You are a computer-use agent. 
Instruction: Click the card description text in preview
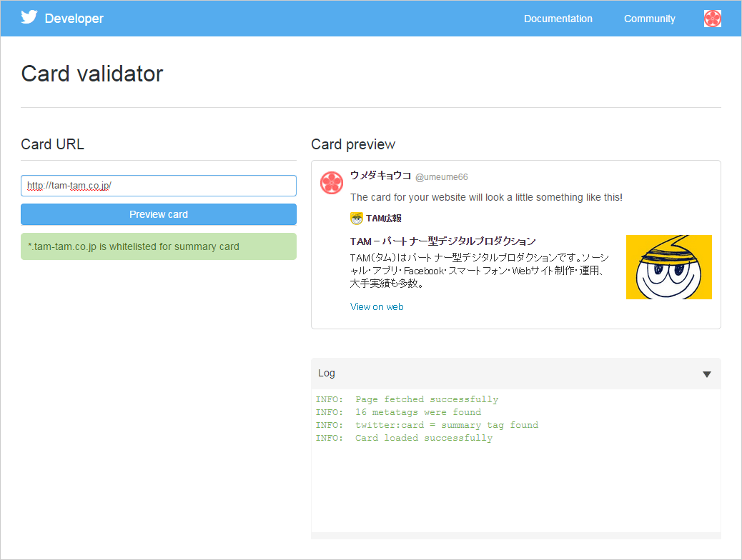click(x=480, y=271)
